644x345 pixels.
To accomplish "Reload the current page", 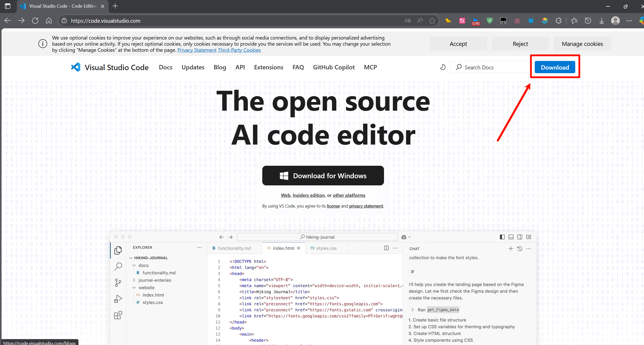I will 35,21.
